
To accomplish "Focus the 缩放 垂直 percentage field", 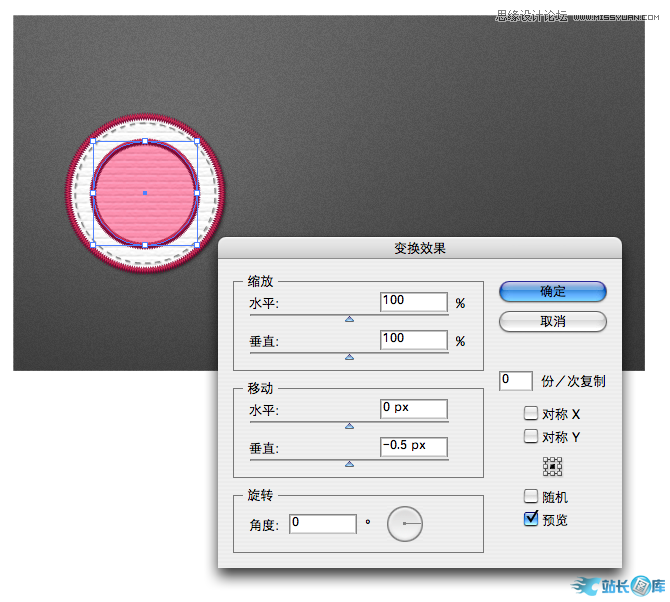I will pos(413,340).
